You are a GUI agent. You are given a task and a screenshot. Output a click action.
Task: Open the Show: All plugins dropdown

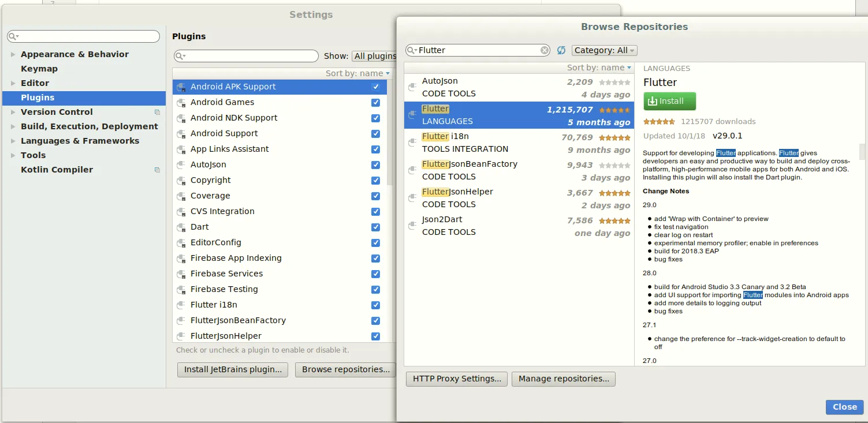(374, 56)
